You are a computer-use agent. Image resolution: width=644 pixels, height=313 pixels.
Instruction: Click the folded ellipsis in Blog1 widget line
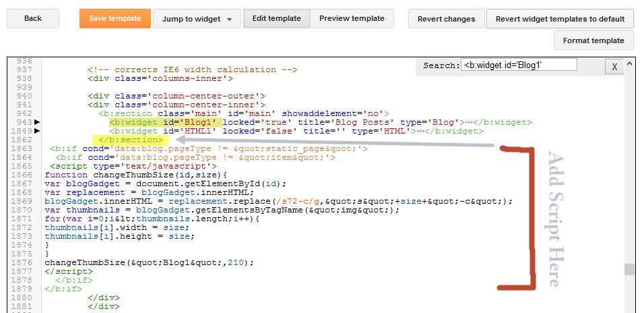click(x=468, y=123)
